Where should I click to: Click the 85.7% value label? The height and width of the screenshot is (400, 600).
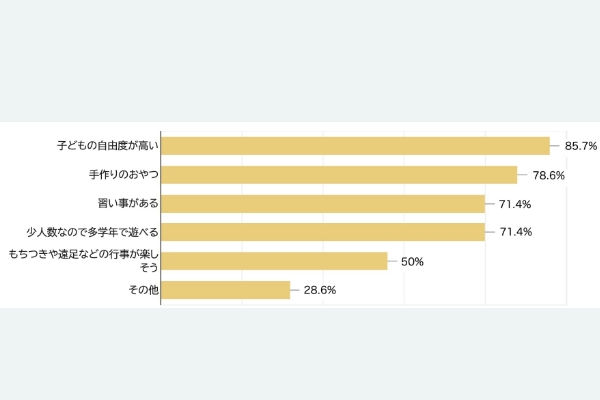[581, 146]
